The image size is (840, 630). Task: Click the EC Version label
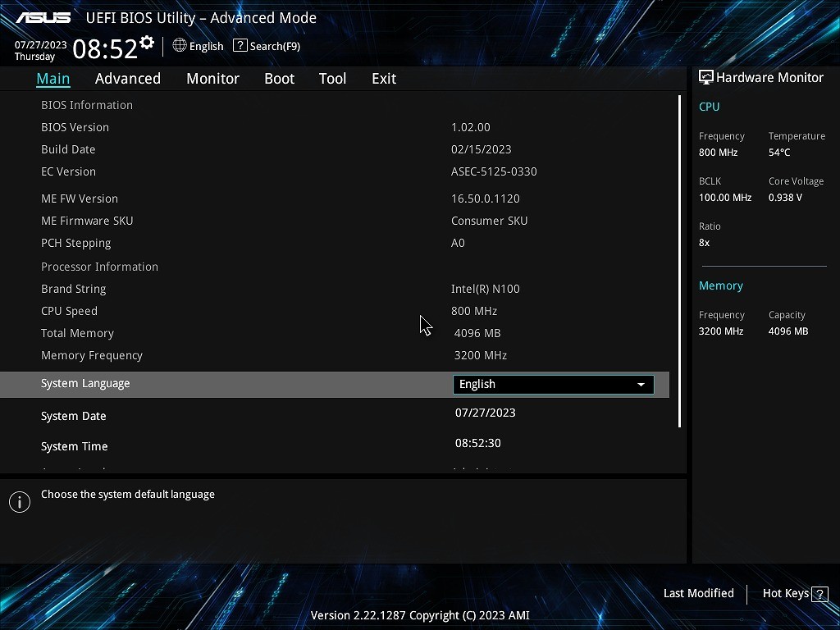click(69, 171)
